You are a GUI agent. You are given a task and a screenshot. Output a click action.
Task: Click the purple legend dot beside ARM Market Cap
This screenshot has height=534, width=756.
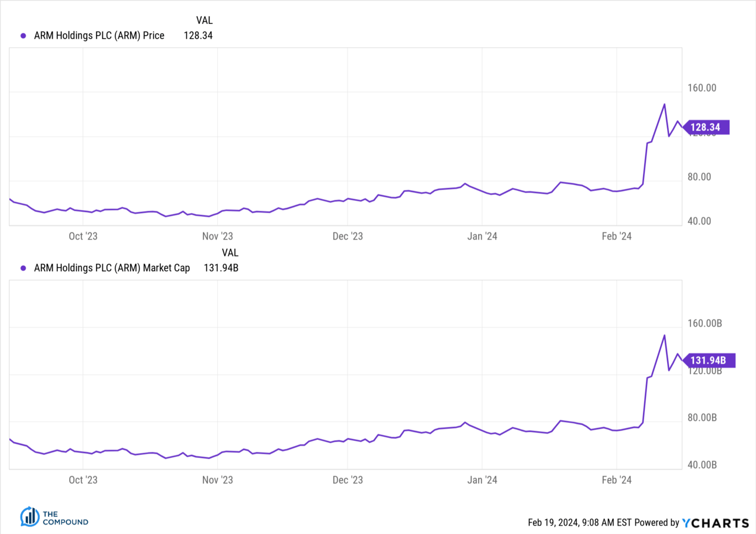(23, 268)
